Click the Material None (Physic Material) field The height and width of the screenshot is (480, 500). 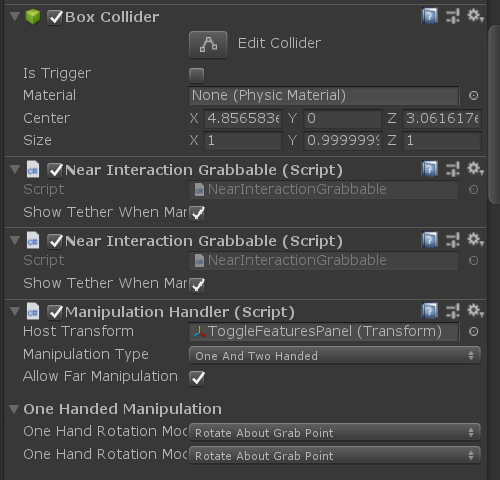(x=323, y=96)
